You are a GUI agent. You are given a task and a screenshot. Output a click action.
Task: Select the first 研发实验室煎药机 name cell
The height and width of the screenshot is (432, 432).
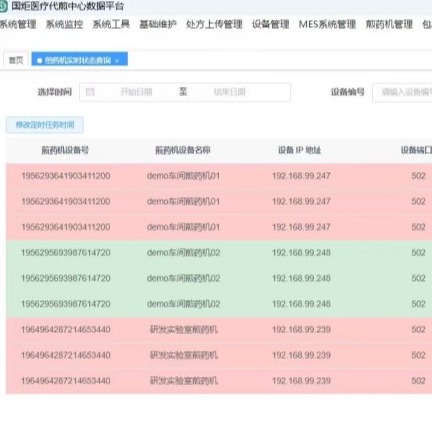(184, 329)
